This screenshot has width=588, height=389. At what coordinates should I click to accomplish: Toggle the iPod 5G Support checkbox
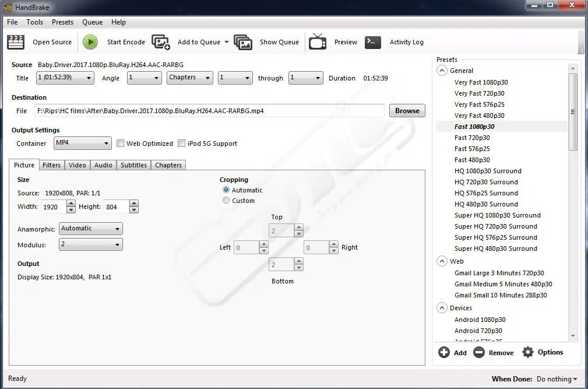point(182,143)
